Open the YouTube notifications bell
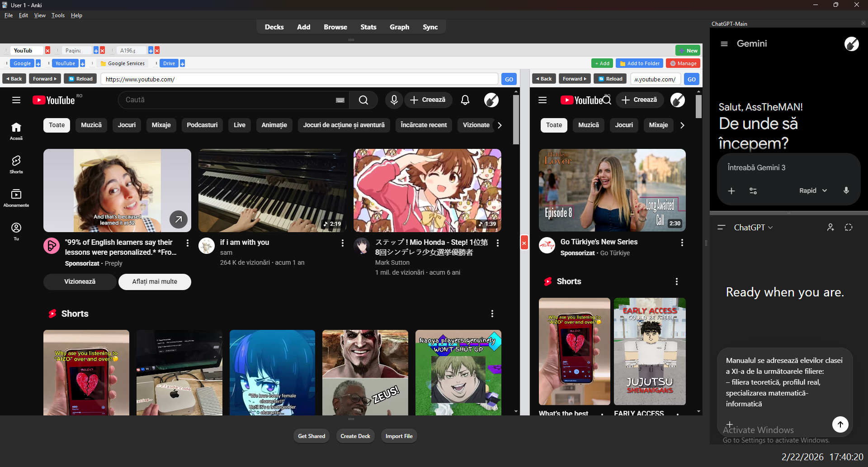The width and height of the screenshot is (868, 467). pos(465,100)
